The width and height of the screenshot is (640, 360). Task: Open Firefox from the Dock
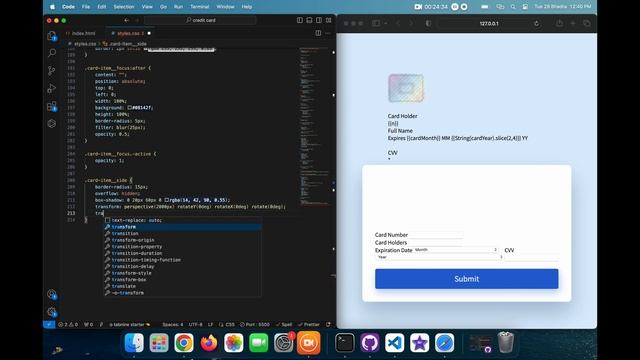click(209, 343)
